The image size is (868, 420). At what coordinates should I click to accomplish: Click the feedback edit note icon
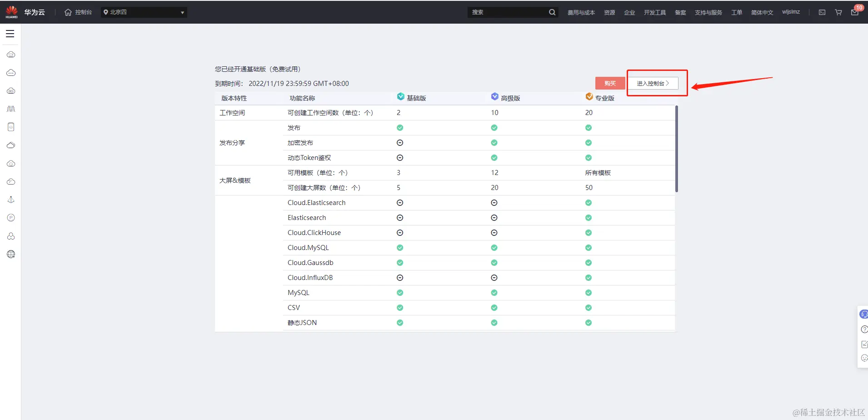point(864,344)
